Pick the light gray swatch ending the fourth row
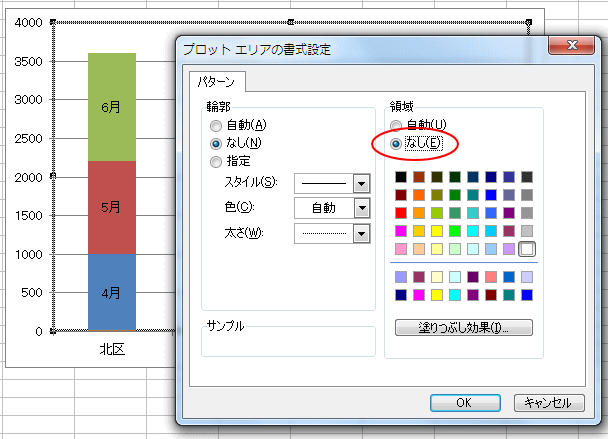Viewport: 608px width, 439px height. click(x=527, y=231)
